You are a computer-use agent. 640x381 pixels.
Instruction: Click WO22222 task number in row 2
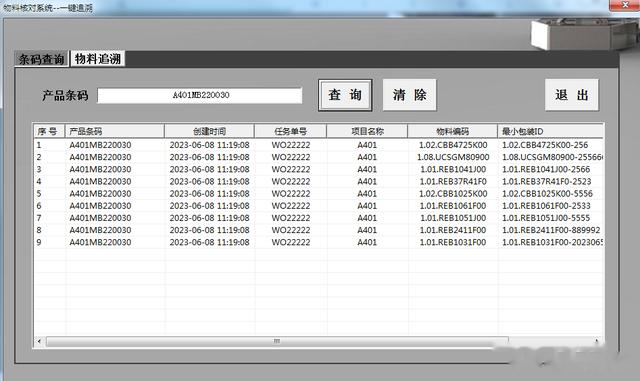tap(291, 157)
